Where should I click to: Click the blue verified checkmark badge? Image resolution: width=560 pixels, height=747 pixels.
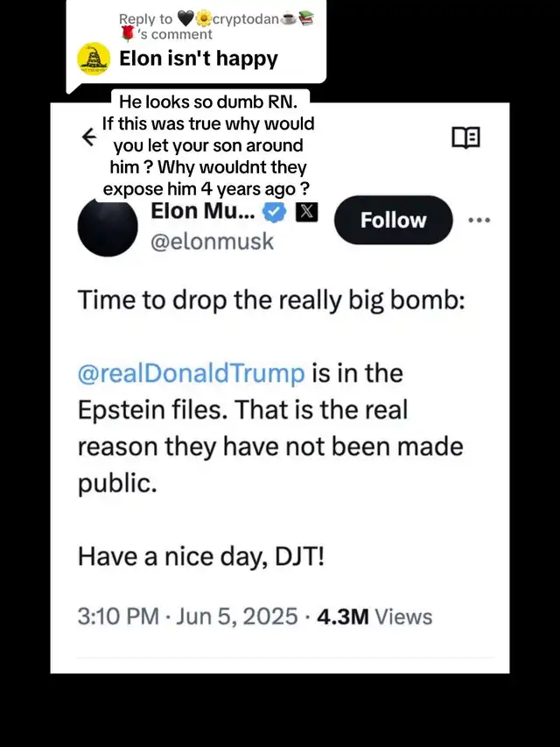click(273, 212)
